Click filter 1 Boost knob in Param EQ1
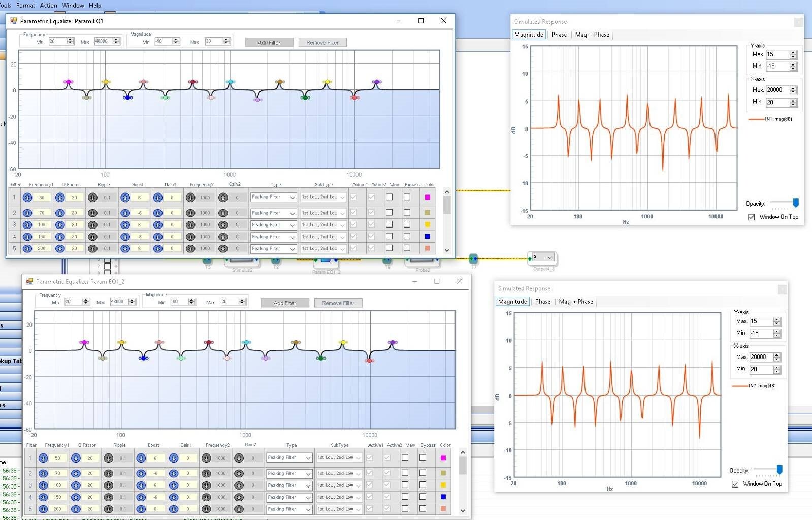Image resolution: width=812 pixels, height=520 pixels. 125,198
